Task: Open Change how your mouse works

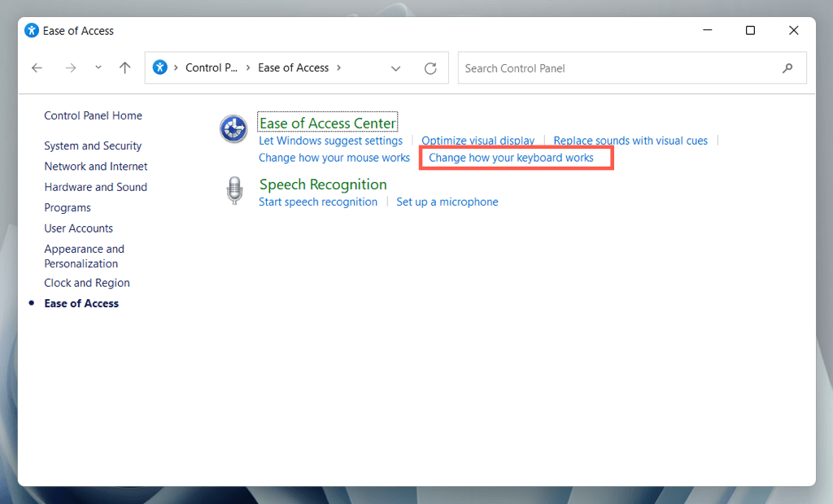Action: (334, 158)
